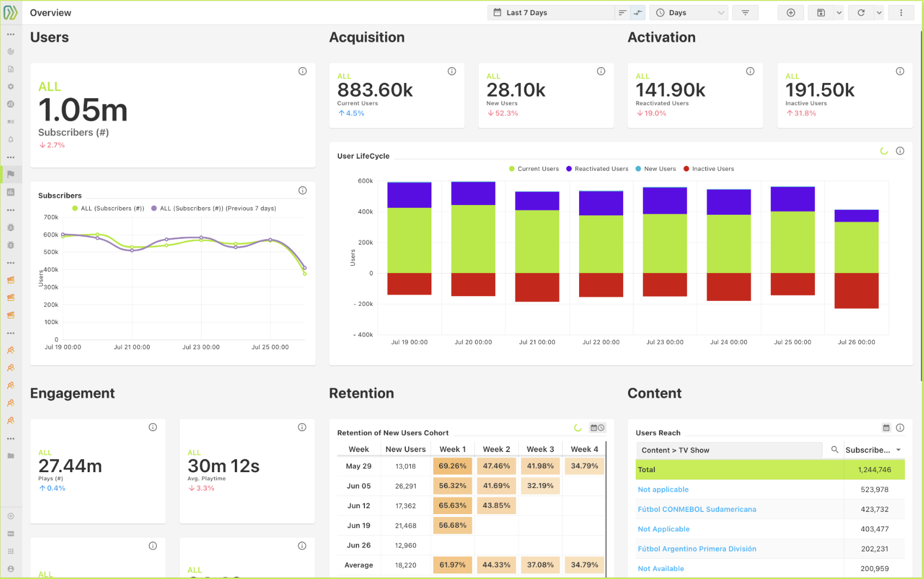Click the add widget plus toolbar button

click(x=791, y=13)
